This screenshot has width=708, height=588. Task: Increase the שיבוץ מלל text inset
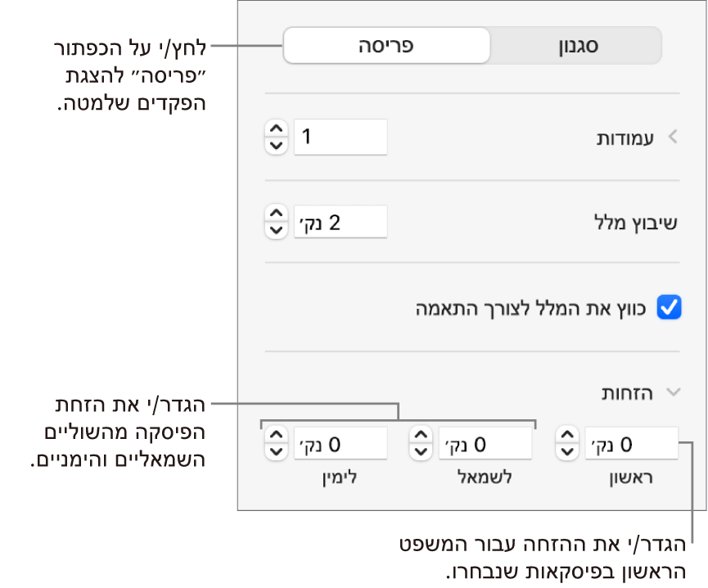(277, 214)
